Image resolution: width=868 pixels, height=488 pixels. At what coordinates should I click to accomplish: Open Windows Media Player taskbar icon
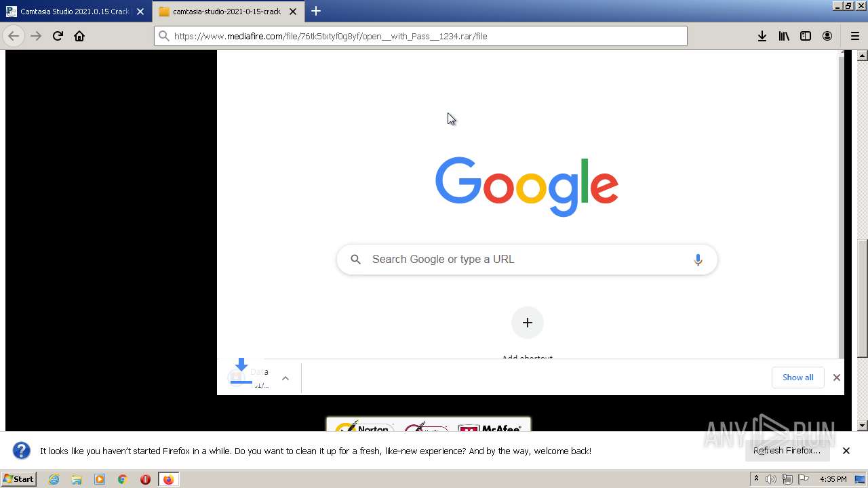coord(100,479)
